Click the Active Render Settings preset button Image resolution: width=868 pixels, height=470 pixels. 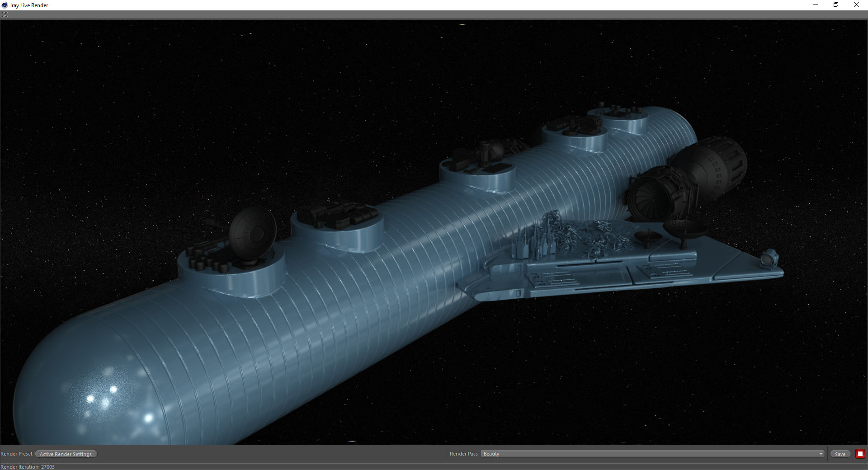point(66,454)
